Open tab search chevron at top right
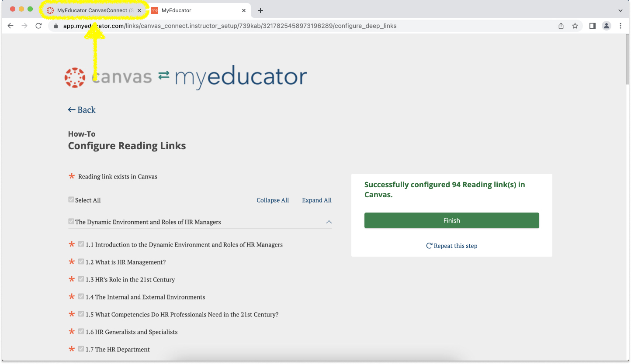 [621, 10]
